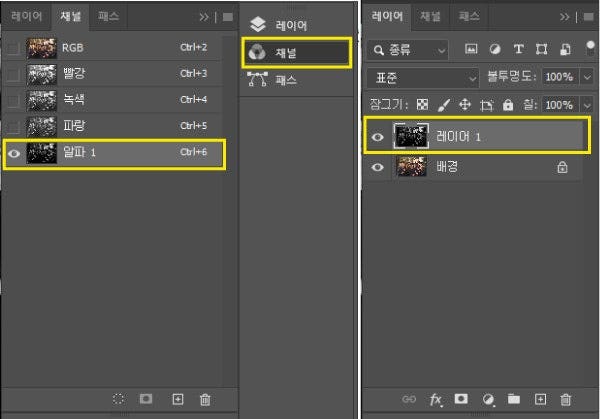Lock transparent pixels checkerboard icon

click(x=422, y=104)
